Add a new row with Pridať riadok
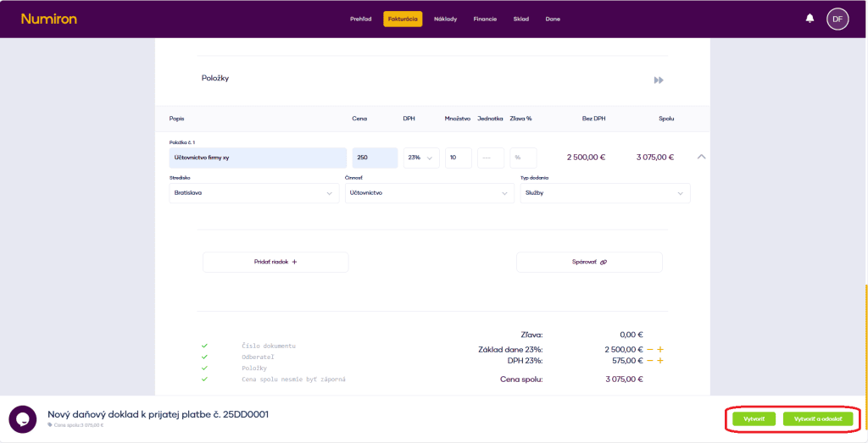 [x=275, y=263]
